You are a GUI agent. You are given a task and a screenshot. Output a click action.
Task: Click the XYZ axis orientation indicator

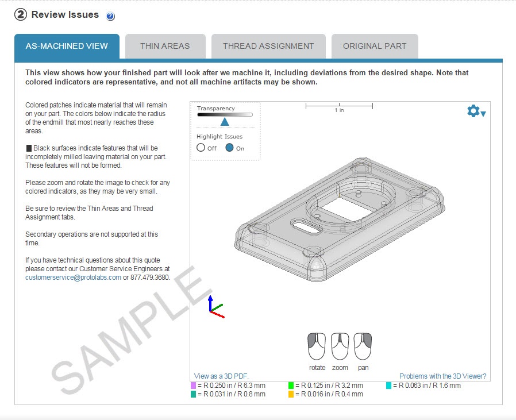point(216,307)
